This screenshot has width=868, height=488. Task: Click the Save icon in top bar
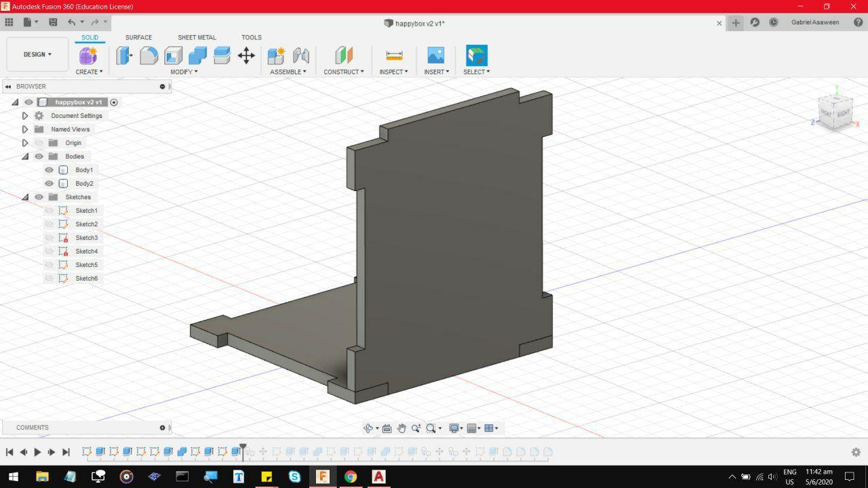coord(53,22)
